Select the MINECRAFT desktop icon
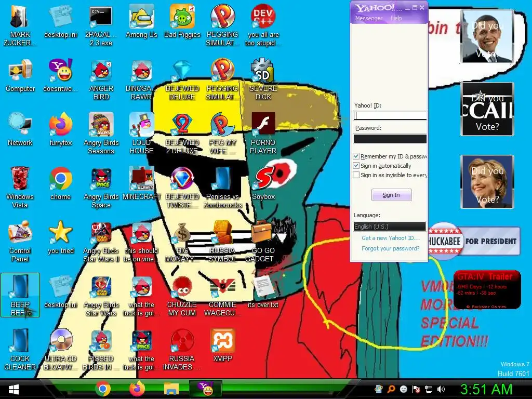Screen dimensions: 532x399 141,183
